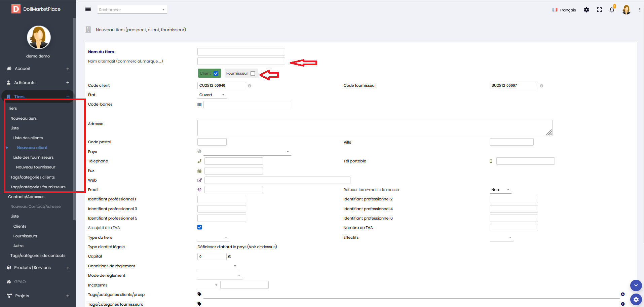Viewport: 644px width, 307px height.
Task: Click the hamburger menu icon
Action: (x=88, y=9)
